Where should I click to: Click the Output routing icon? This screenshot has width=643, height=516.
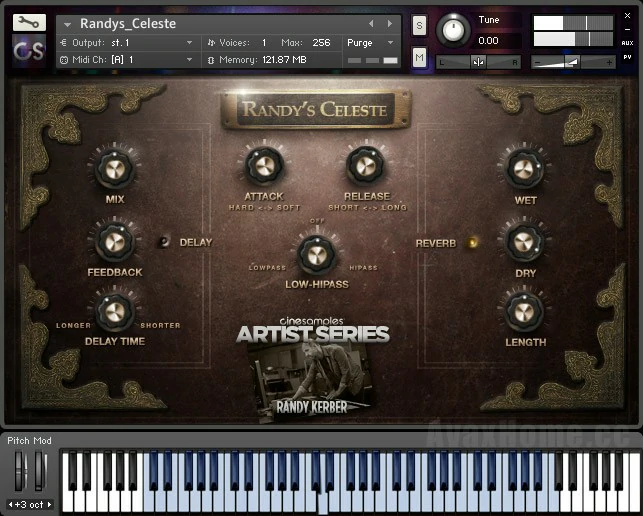[63, 43]
